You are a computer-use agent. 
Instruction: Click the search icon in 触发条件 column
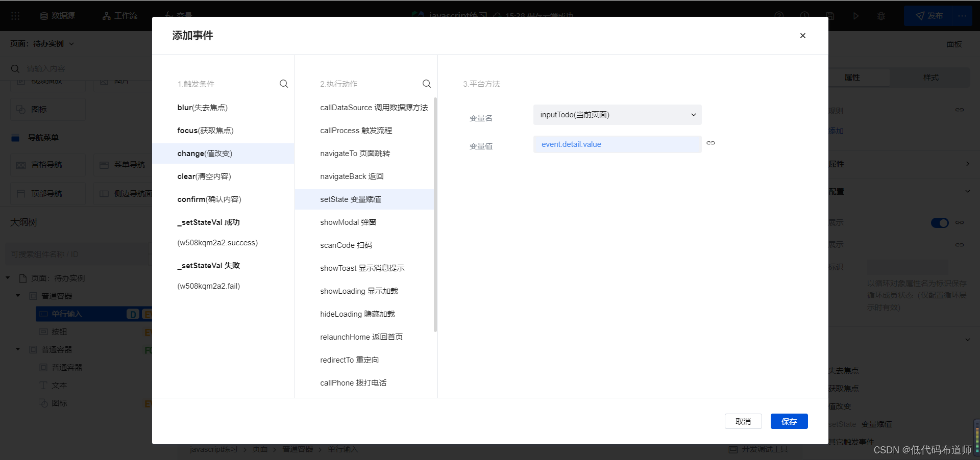tap(284, 84)
